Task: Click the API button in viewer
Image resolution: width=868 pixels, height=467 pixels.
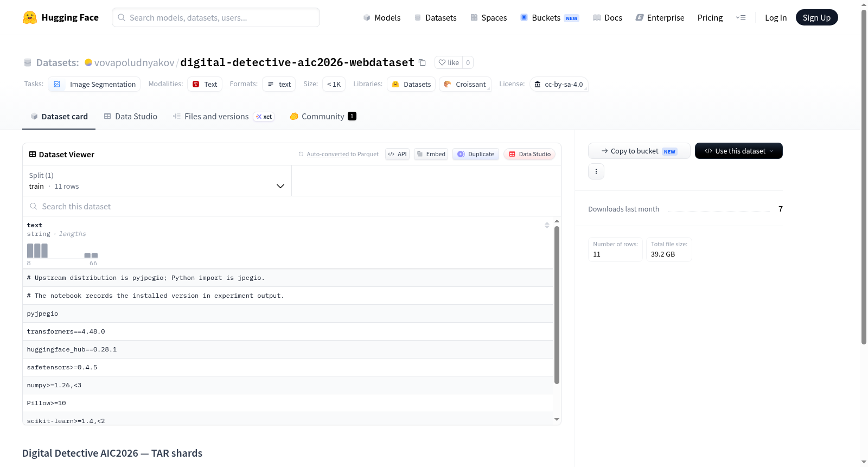Action: tap(397, 154)
